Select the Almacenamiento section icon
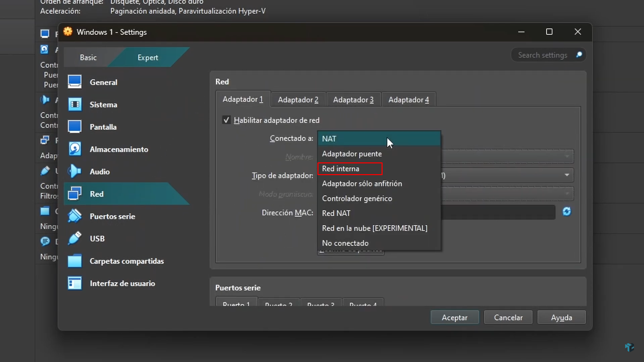Screen dimensions: 644x362 pos(75,149)
